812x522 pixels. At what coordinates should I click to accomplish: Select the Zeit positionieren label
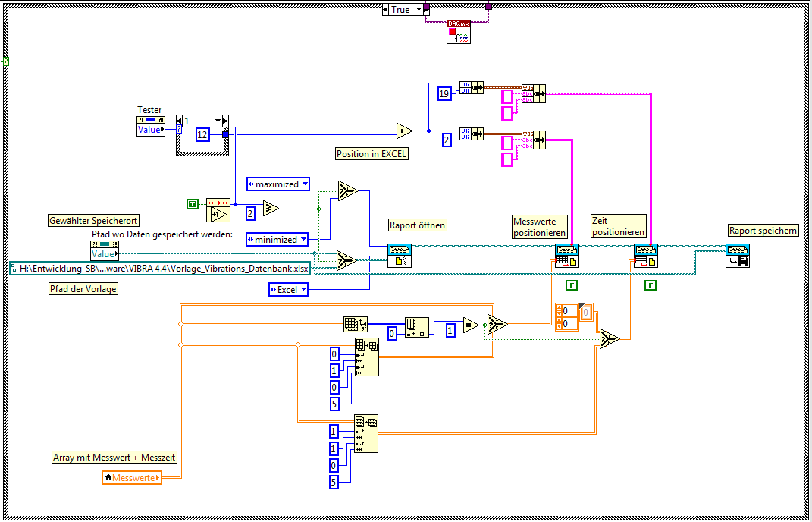(x=619, y=227)
